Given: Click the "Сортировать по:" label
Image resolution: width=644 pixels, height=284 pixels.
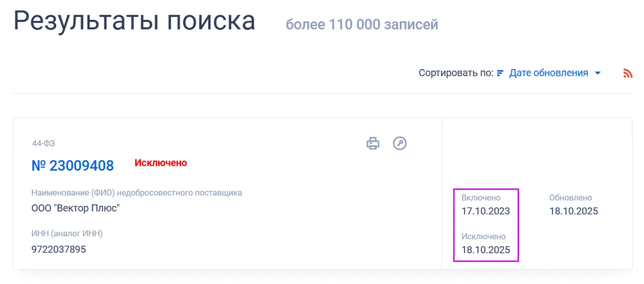Looking at the screenshot, I should (456, 73).
